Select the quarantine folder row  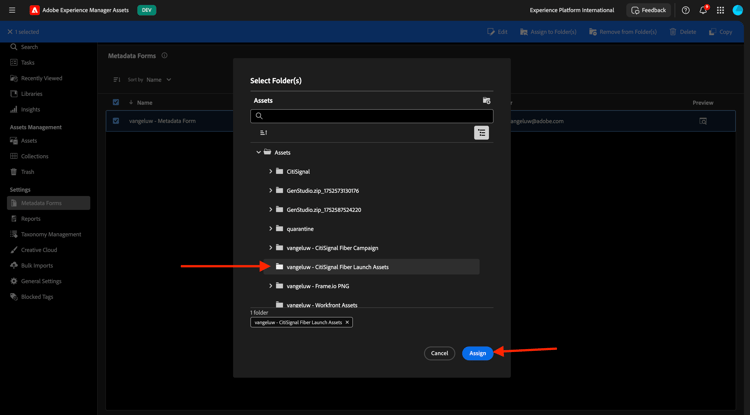(x=371, y=229)
